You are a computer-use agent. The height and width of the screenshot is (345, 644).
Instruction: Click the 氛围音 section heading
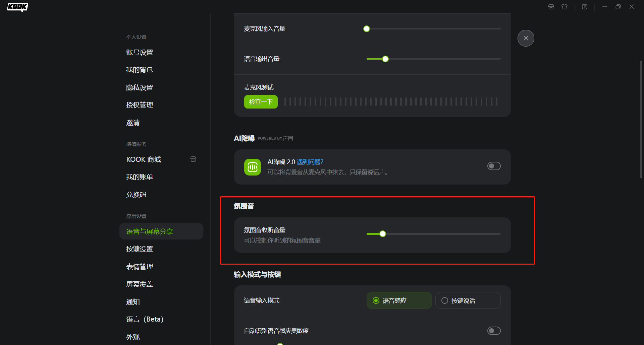244,206
